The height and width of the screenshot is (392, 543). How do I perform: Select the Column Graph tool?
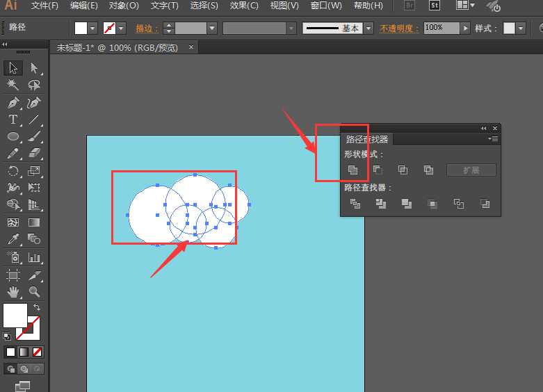[x=34, y=257]
